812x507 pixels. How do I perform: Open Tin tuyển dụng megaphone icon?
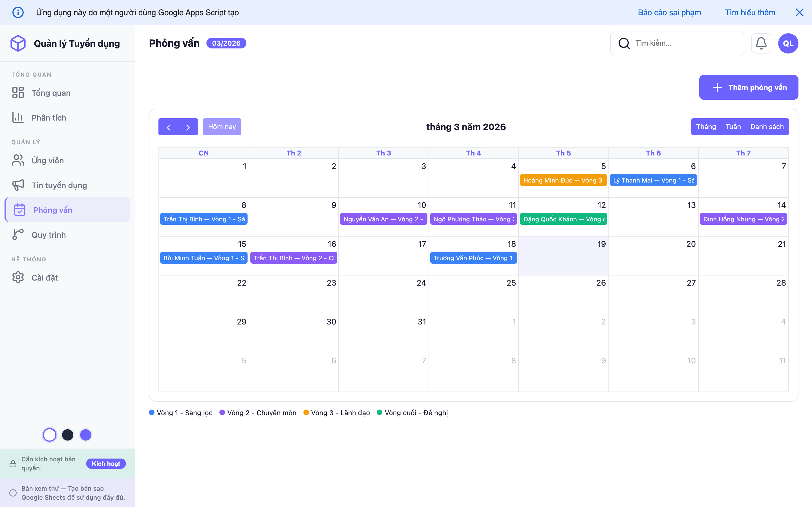tap(18, 185)
